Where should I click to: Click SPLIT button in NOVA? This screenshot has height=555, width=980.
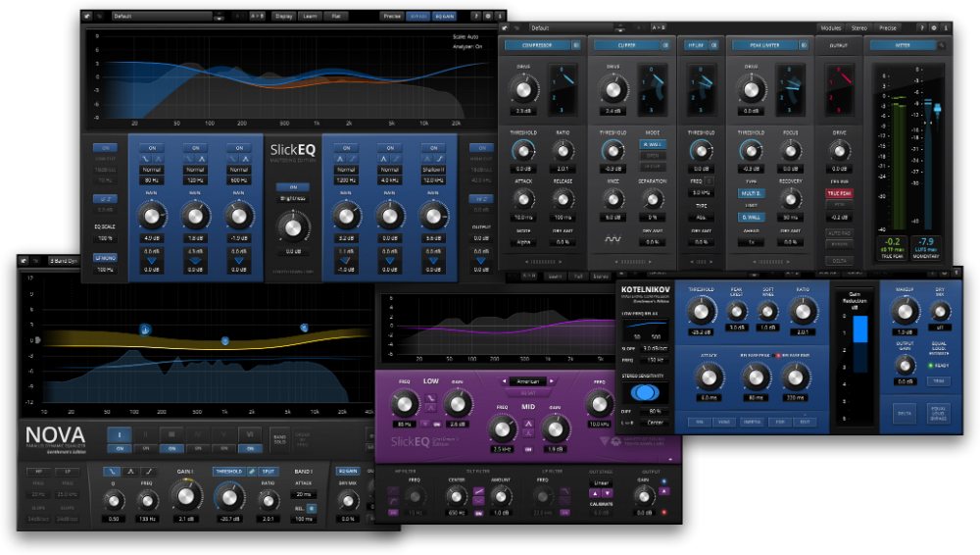269,471
